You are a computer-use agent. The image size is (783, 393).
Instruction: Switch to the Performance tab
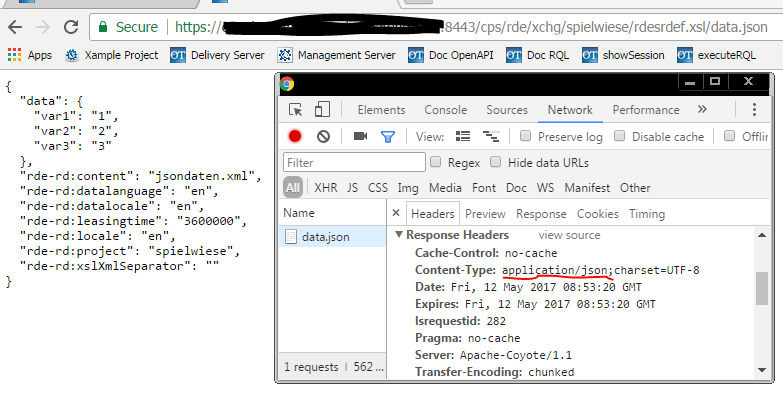(x=646, y=110)
